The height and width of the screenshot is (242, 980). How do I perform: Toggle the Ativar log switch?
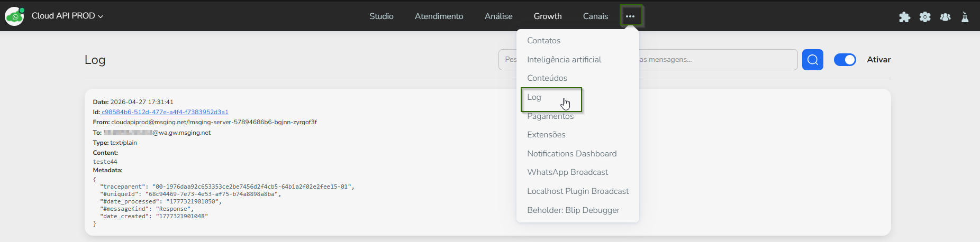[x=845, y=60]
